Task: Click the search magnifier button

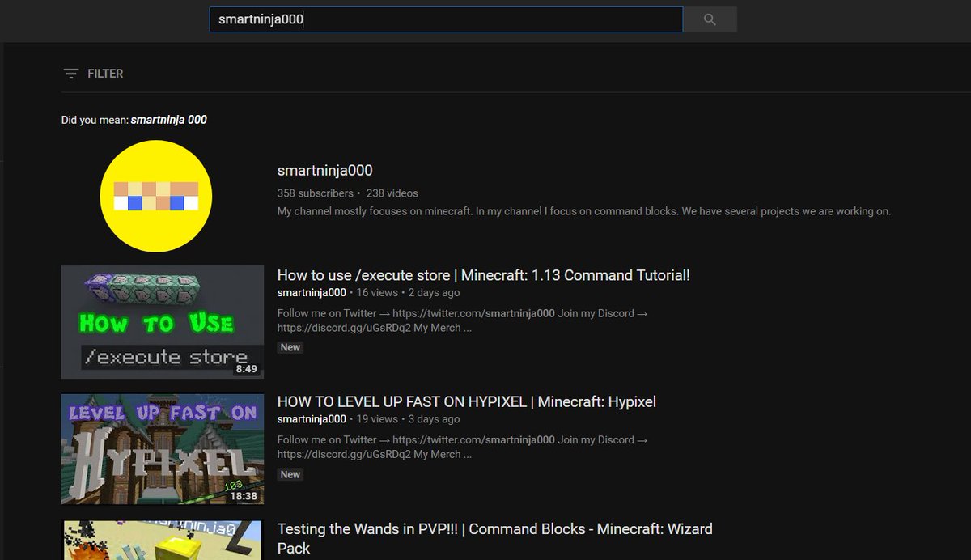Action: click(x=710, y=19)
